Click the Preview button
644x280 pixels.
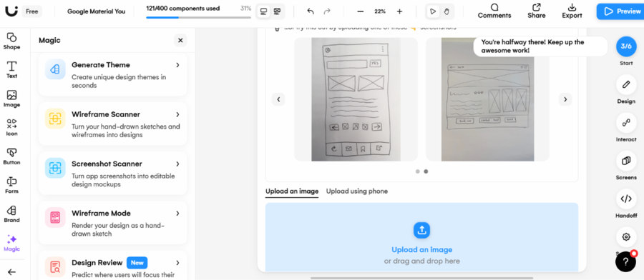(621, 11)
